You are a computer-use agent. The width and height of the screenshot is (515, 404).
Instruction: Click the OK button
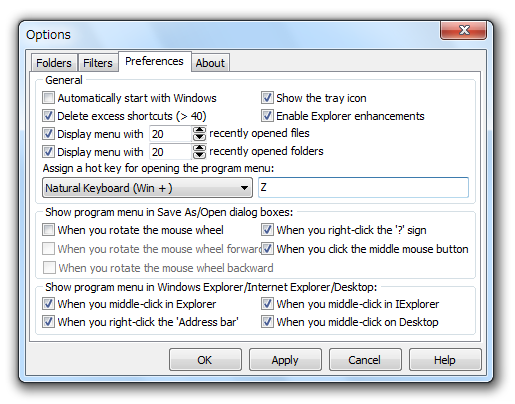[x=205, y=360]
